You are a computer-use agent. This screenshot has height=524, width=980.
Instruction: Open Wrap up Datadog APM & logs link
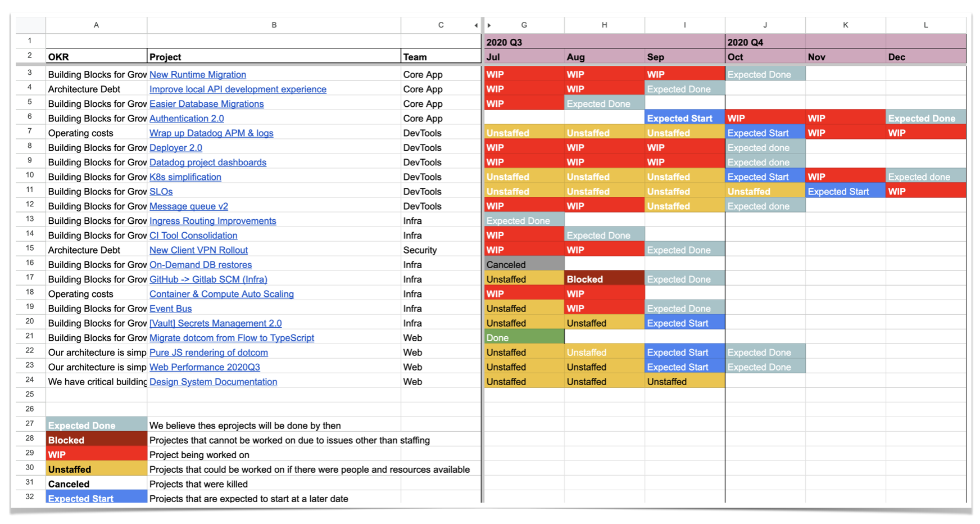[211, 133]
